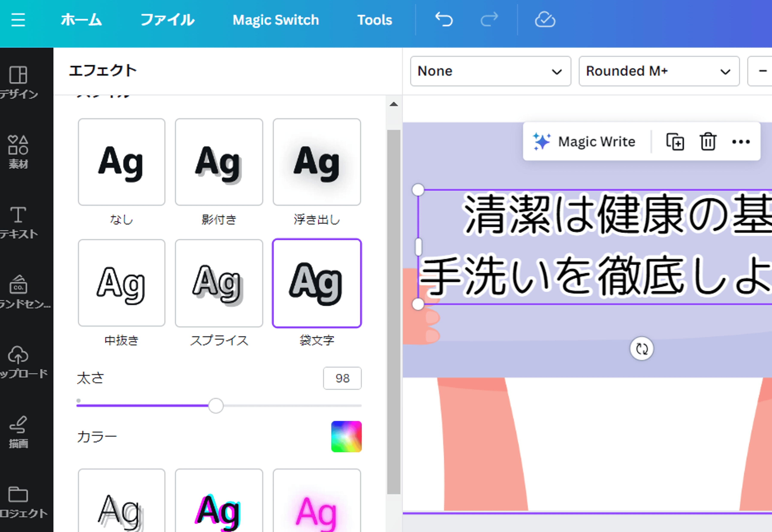This screenshot has height=532, width=772.
Task: Delete the selected text with trash icon
Action: click(708, 142)
